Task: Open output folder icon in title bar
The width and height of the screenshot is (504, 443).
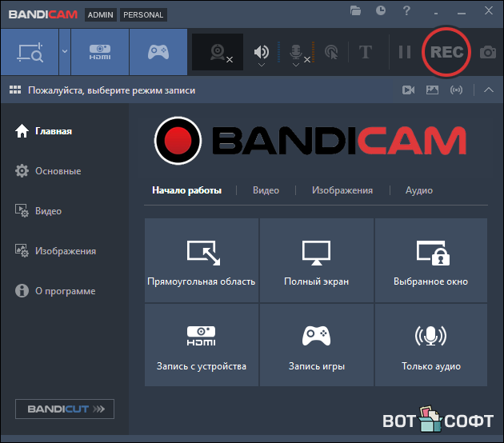Action: tap(355, 11)
